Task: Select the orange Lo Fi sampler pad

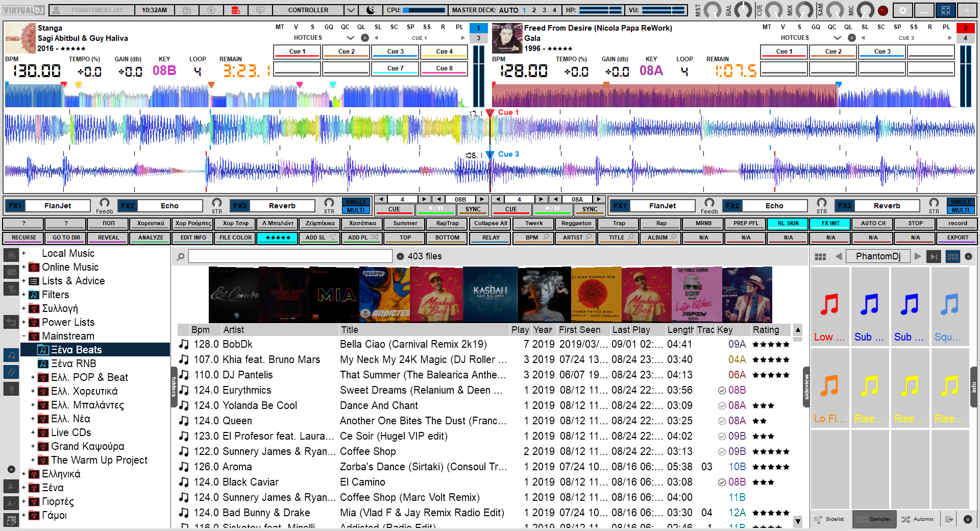Action: 829,389
